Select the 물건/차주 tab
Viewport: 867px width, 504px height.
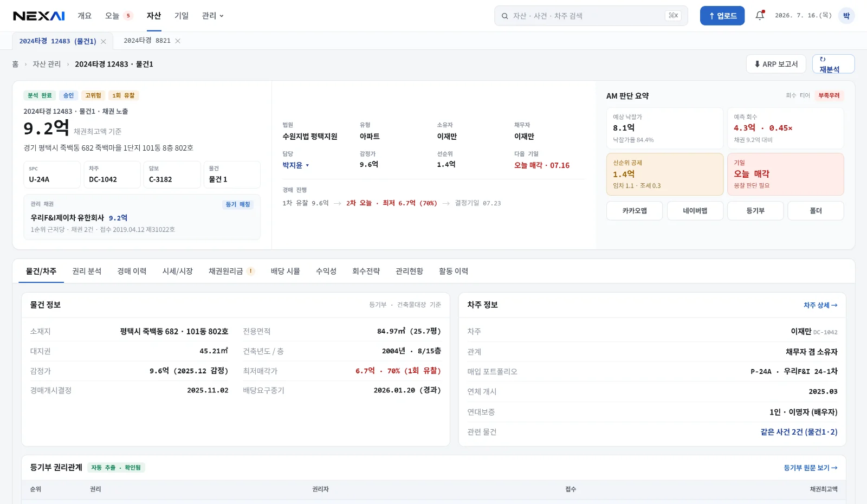[x=41, y=271]
